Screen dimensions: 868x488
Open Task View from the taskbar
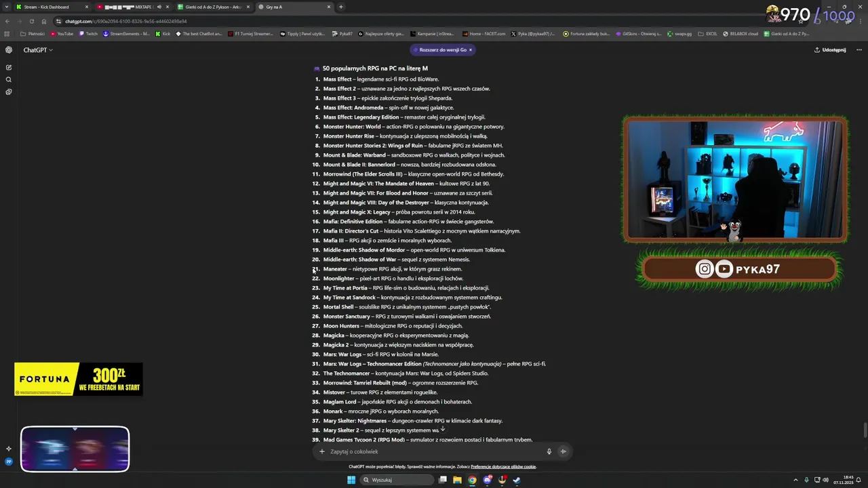[x=443, y=480]
